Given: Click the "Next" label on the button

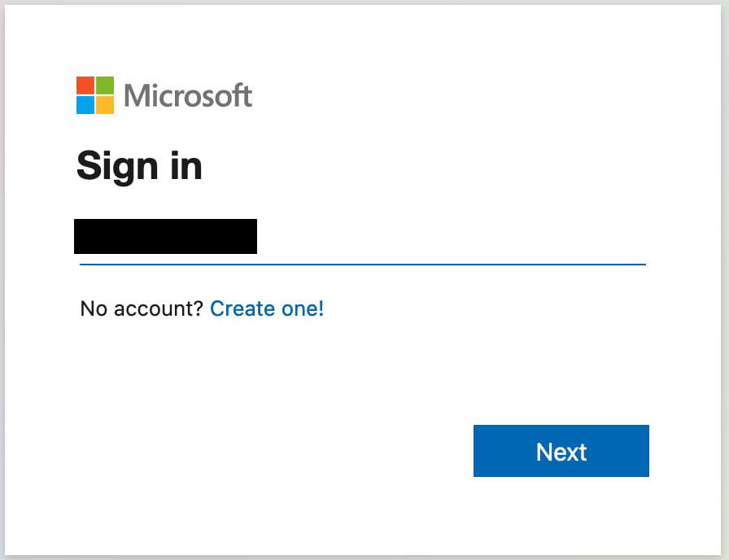Looking at the screenshot, I should coord(561,452).
